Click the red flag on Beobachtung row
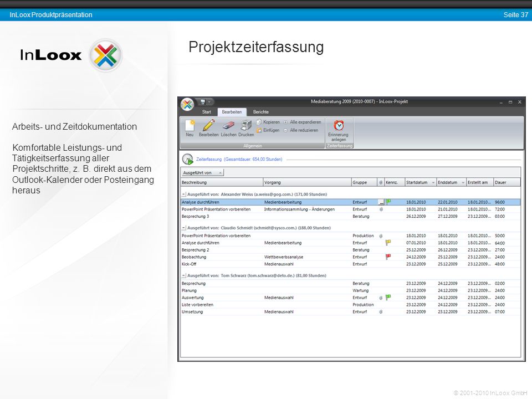The height and width of the screenshot is (399, 532). [388, 257]
